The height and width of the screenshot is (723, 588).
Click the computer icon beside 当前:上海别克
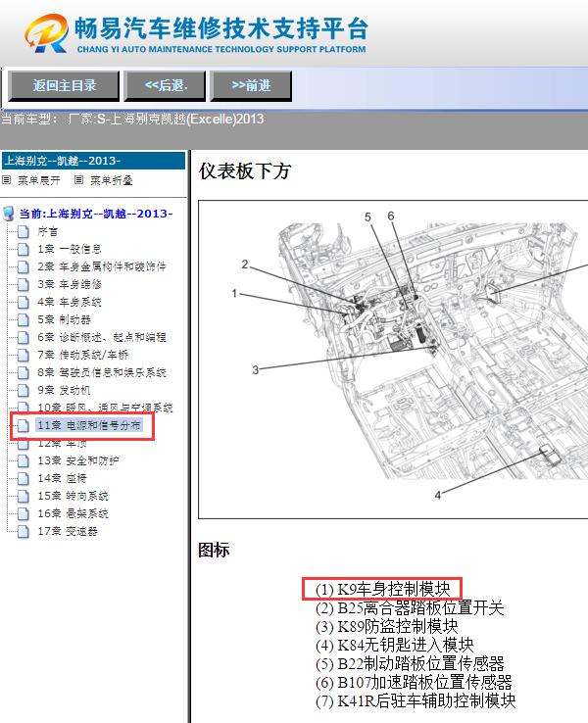pos(9,214)
